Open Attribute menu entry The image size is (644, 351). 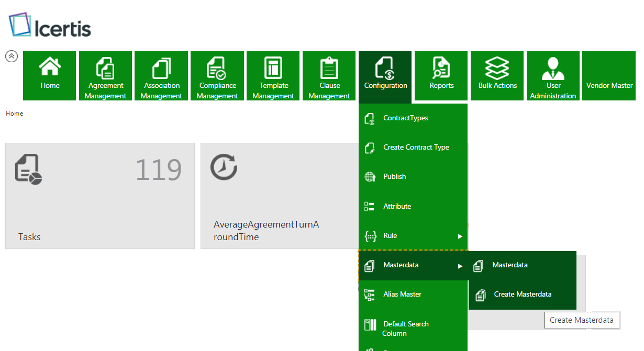(397, 207)
